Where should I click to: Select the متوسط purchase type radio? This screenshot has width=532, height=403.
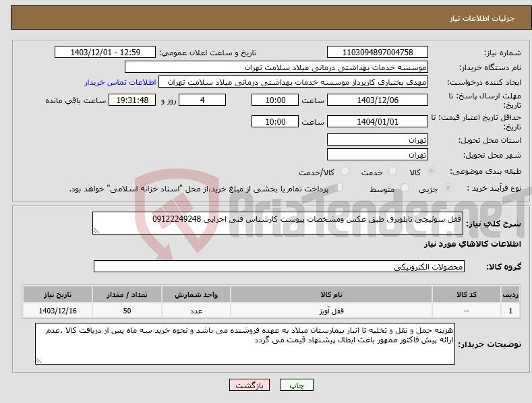[x=405, y=187]
